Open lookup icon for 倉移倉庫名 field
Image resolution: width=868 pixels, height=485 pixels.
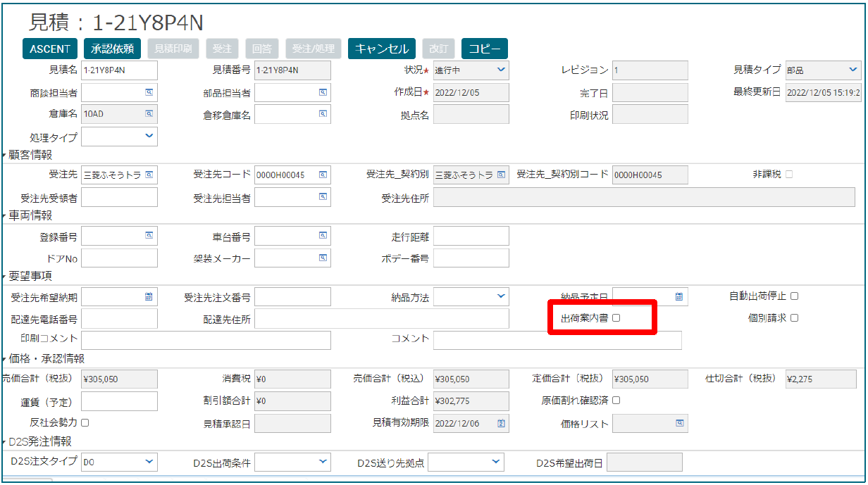coord(323,113)
